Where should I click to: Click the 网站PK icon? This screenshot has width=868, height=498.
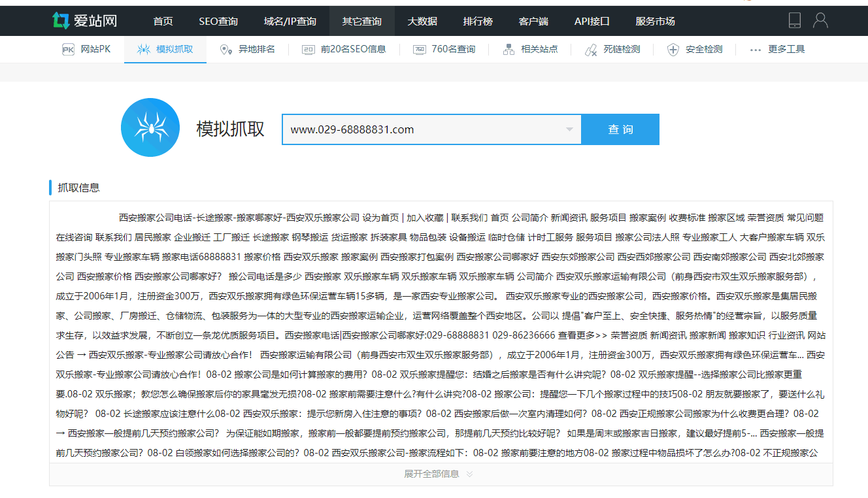[68, 50]
